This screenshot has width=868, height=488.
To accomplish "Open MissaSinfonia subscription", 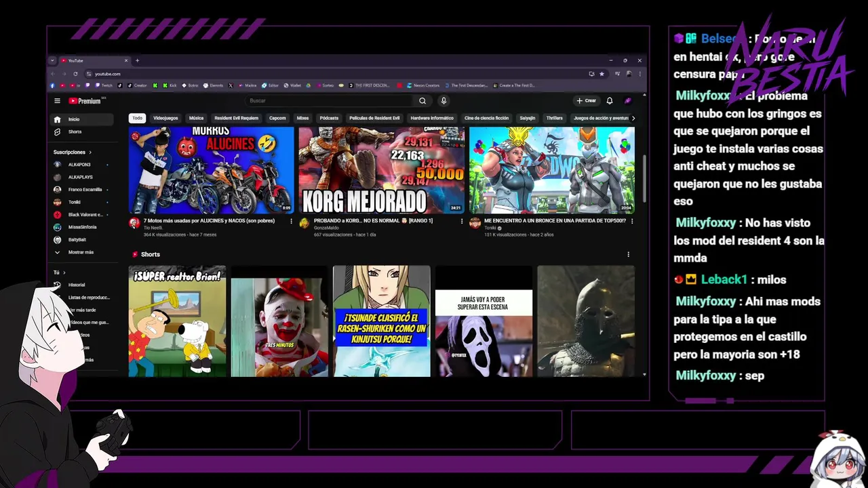I will (83, 227).
